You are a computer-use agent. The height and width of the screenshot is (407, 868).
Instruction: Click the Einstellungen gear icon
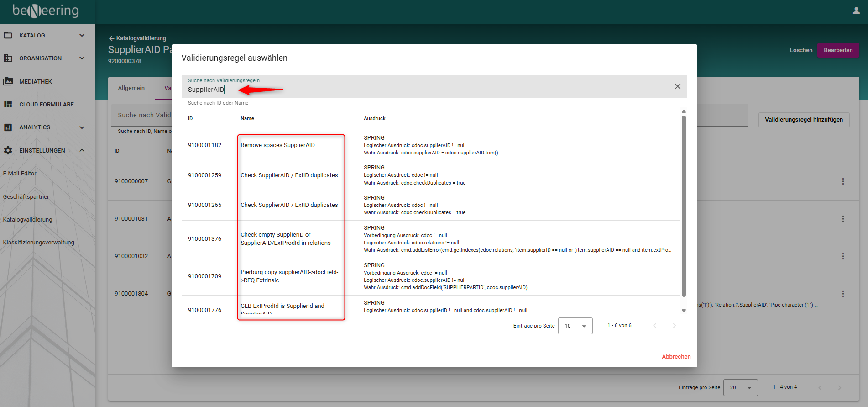click(x=8, y=150)
